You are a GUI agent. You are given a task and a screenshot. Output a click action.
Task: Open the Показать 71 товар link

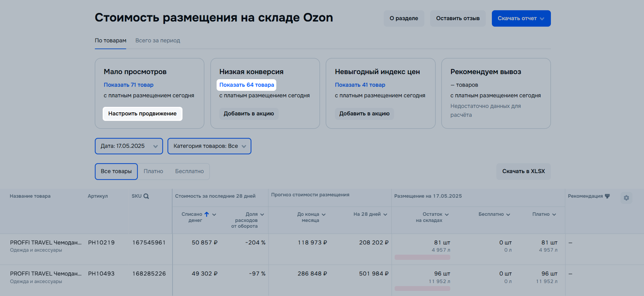(129, 85)
